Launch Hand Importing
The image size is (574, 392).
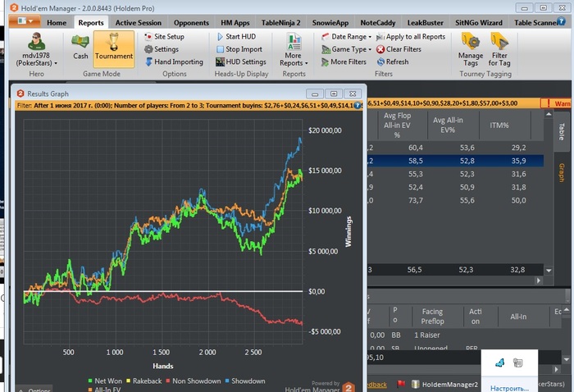tap(174, 62)
